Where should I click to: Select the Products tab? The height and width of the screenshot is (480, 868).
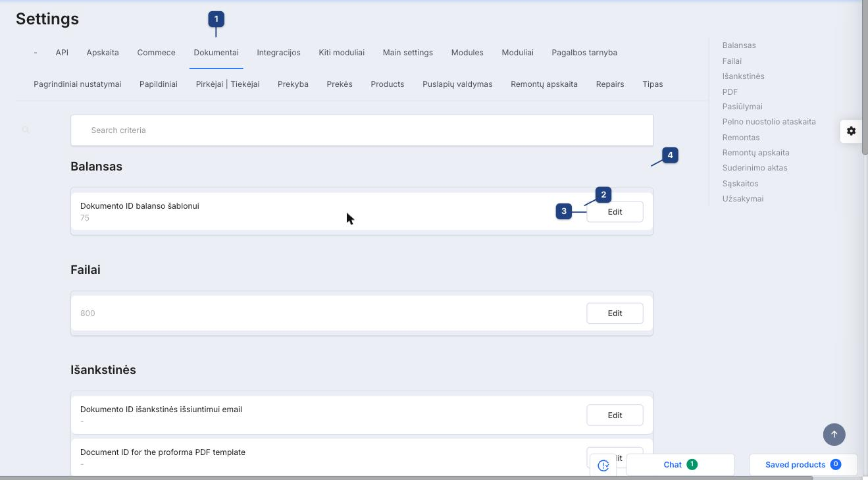click(388, 84)
